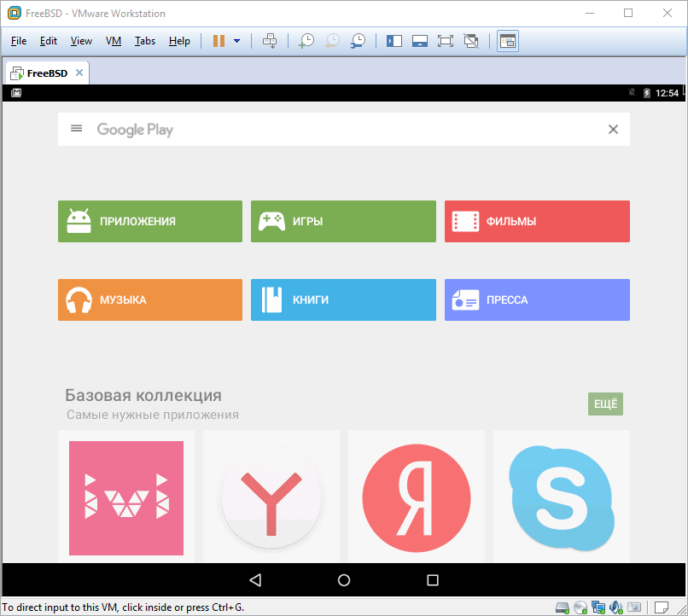Open the ПРЕССА category
Image resolution: width=688 pixels, height=616 pixels.
pos(537,299)
